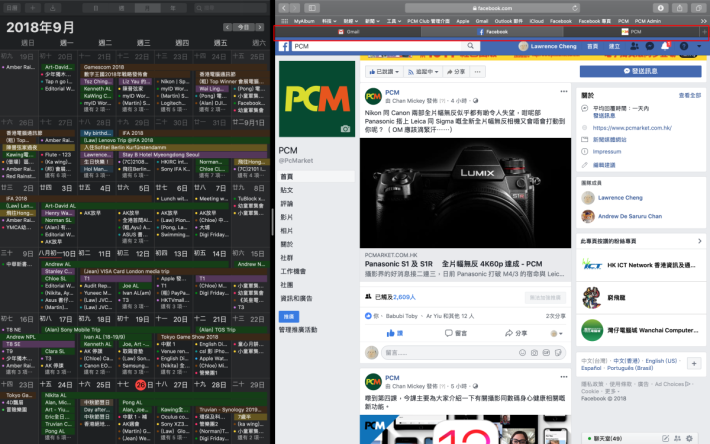Viewport: 710px width, 444px height.
Task: Go forward in Safari with the forward arrow
Action: (x=295, y=8)
